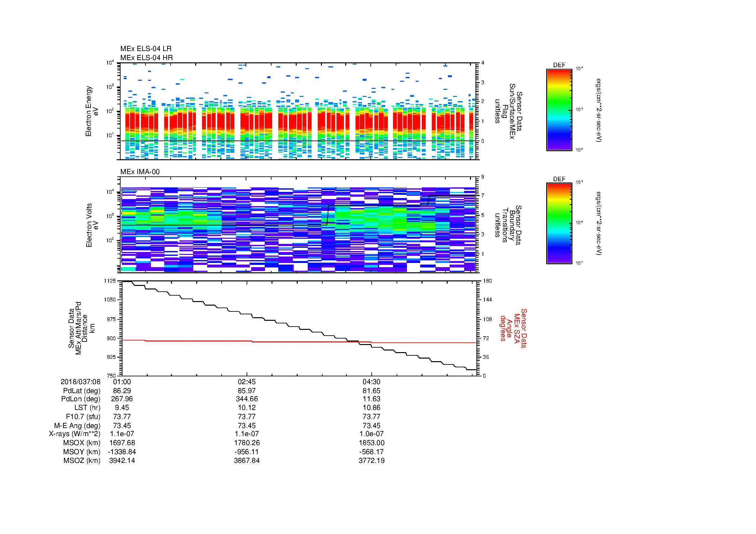This screenshot has height=534, width=756.
Task: Click the boundary transition step line in IMA panel
Action: point(299,210)
